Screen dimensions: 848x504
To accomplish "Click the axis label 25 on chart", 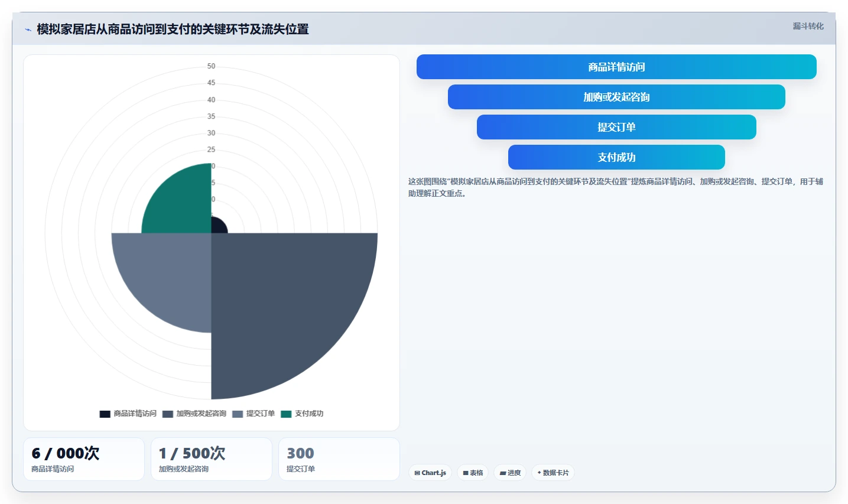I will pyautogui.click(x=211, y=149).
